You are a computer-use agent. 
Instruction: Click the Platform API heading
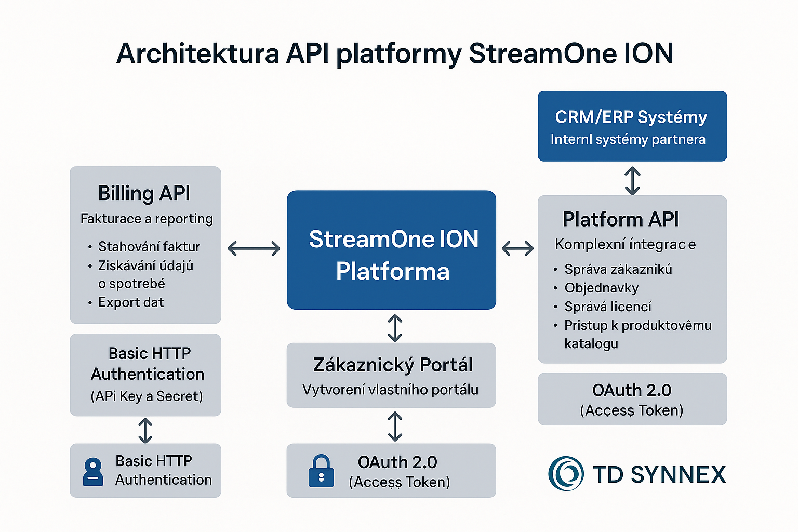(621, 219)
